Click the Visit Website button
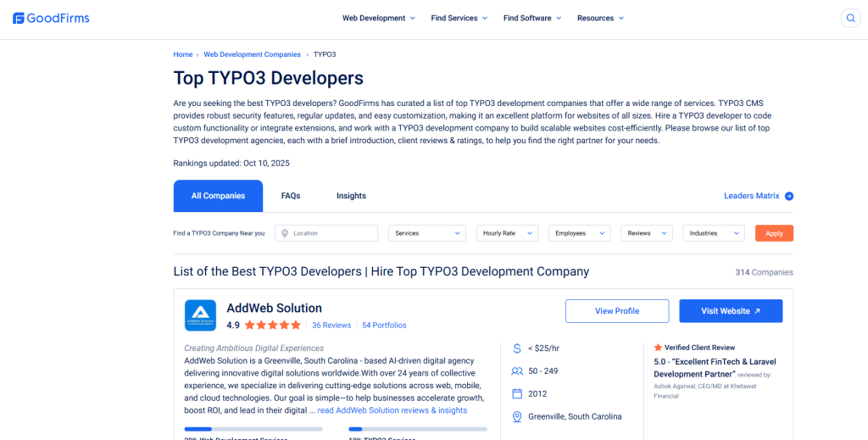The height and width of the screenshot is (440, 868). (731, 311)
